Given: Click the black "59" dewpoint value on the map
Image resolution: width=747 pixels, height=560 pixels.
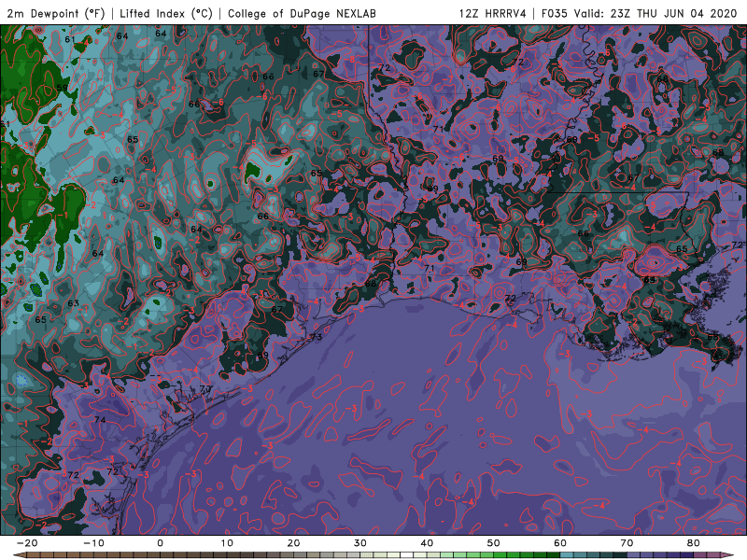Looking at the screenshot, I should pos(62,88).
